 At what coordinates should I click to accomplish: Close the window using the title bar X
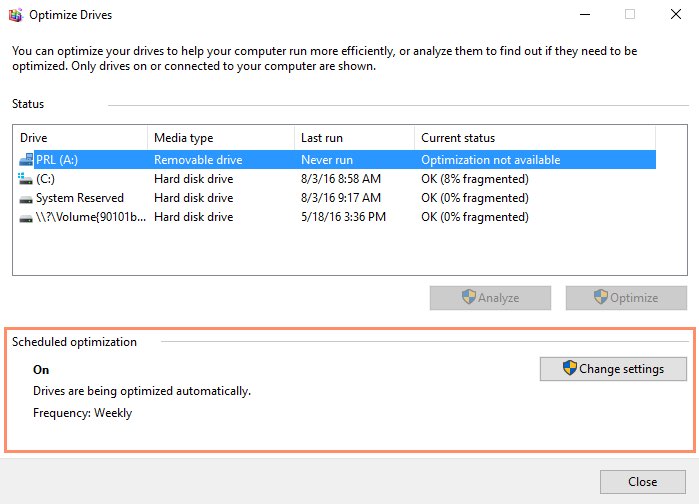[675, 15]
